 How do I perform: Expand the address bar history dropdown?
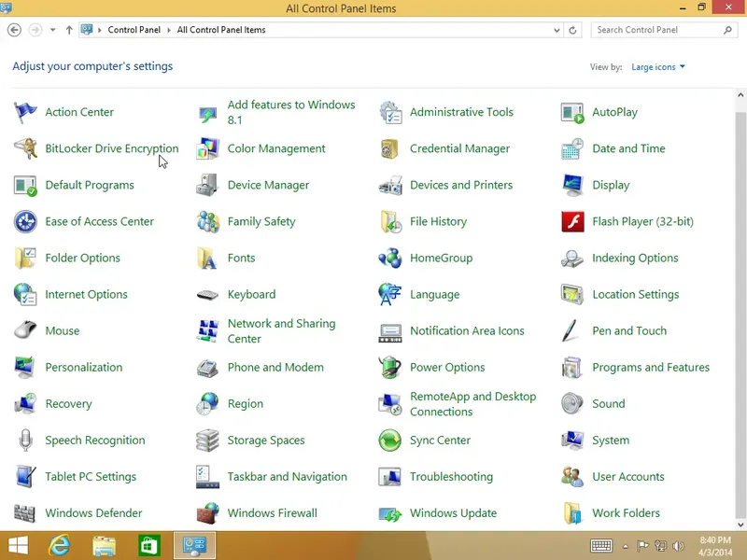coord(557,29)
